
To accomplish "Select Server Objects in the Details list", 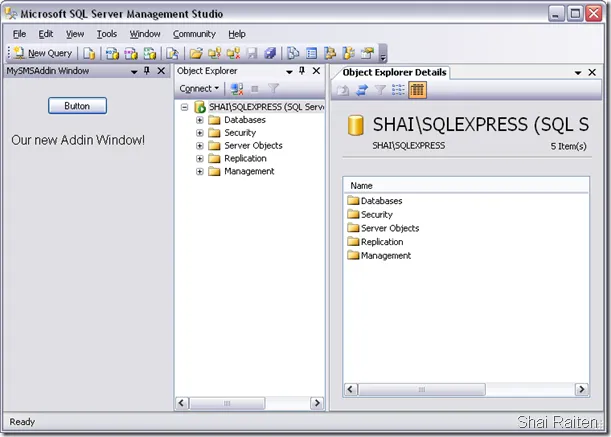I will tap(390, 228).
